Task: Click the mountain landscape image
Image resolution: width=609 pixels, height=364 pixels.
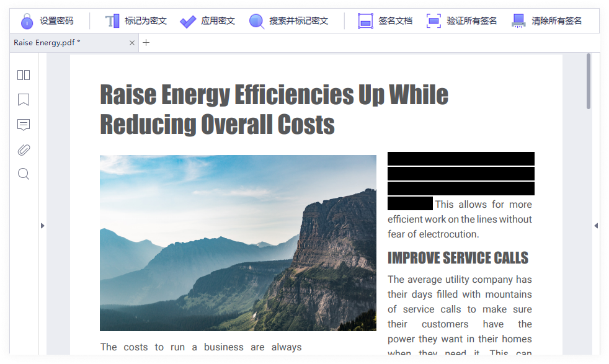Action: coord(238,242)
